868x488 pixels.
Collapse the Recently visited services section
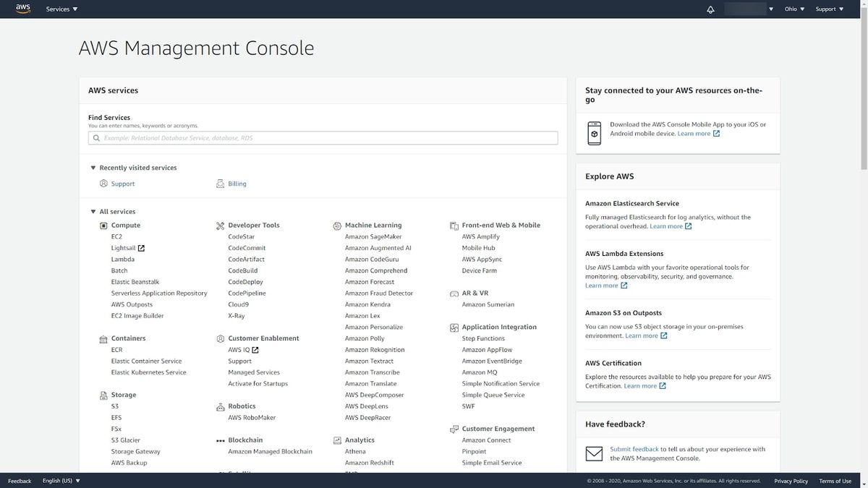click(93, 167)
